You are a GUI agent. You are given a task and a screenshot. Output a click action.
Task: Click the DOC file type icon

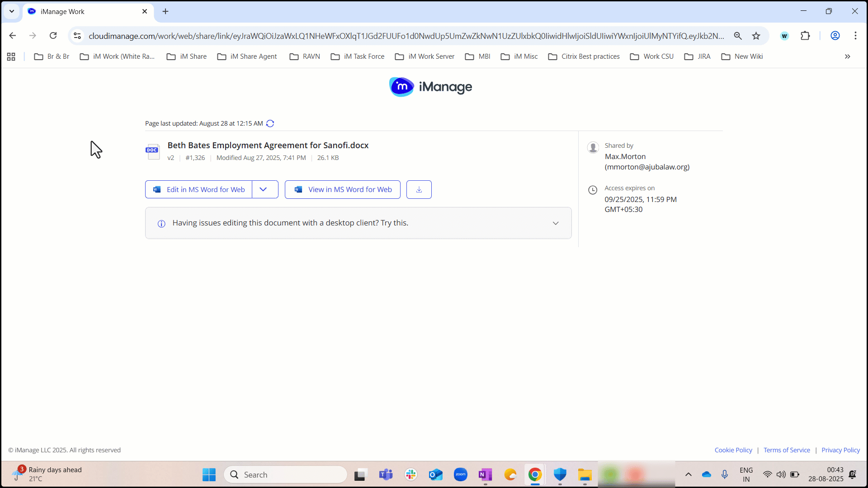[x=152, y=151]
